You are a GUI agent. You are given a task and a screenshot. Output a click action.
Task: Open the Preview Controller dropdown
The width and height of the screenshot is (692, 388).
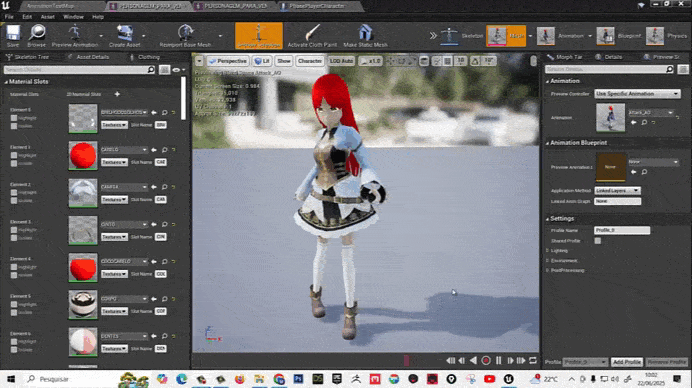[x=637, y=94]
